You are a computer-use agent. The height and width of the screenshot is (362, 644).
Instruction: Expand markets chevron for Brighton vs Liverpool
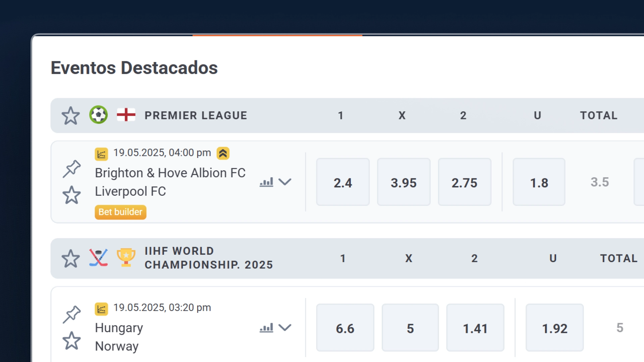click(x=285, y=182)
